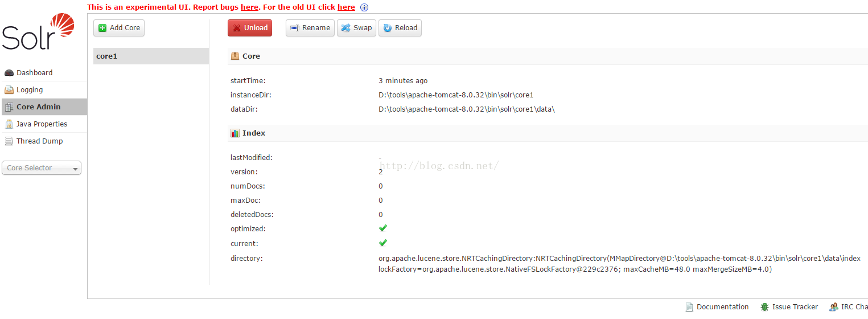This screenshot has width=868, height=319.
Task: Unload the selected core
Action: tap(250, 28)
